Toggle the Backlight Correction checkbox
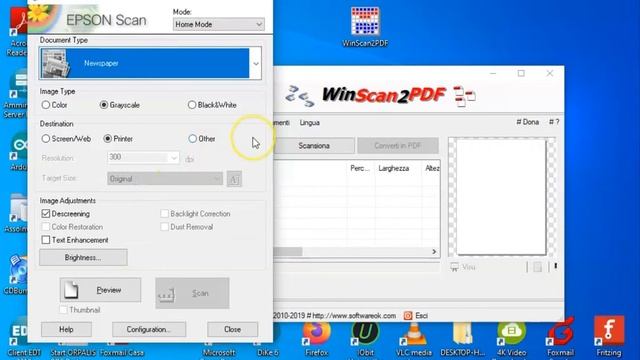Screen dimensions: 640x360 click(164, 213)
